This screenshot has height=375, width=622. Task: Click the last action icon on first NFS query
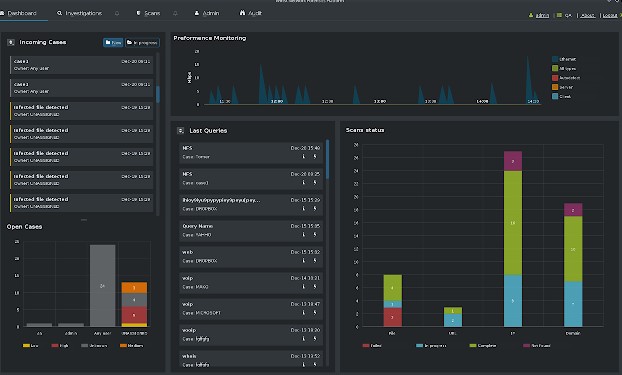pos(315,156)
